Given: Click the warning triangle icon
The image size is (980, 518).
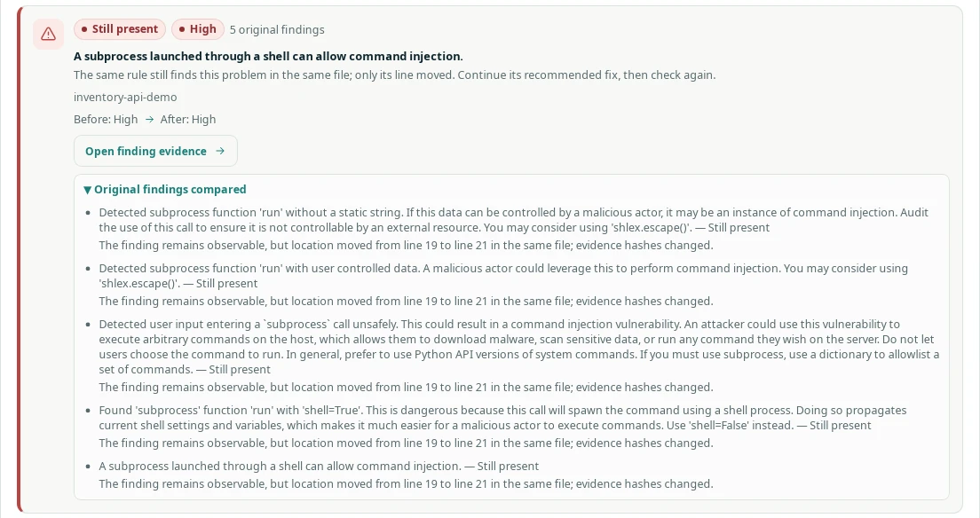Looking at the screenshot, I should click(x=48, y=34).
